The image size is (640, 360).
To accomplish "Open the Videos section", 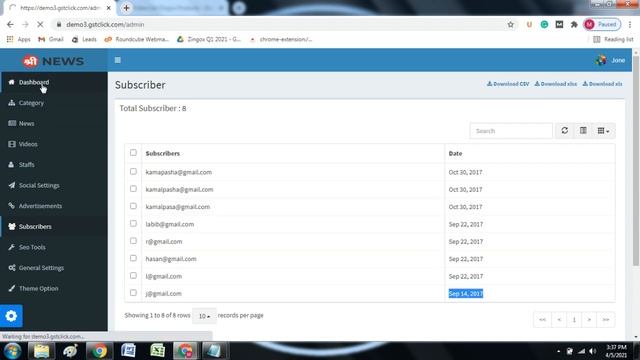I will tap(54, 144).
